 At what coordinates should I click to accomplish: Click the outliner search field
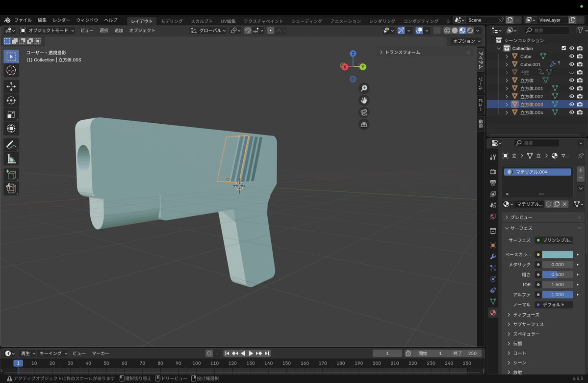(x=546, y=30)
